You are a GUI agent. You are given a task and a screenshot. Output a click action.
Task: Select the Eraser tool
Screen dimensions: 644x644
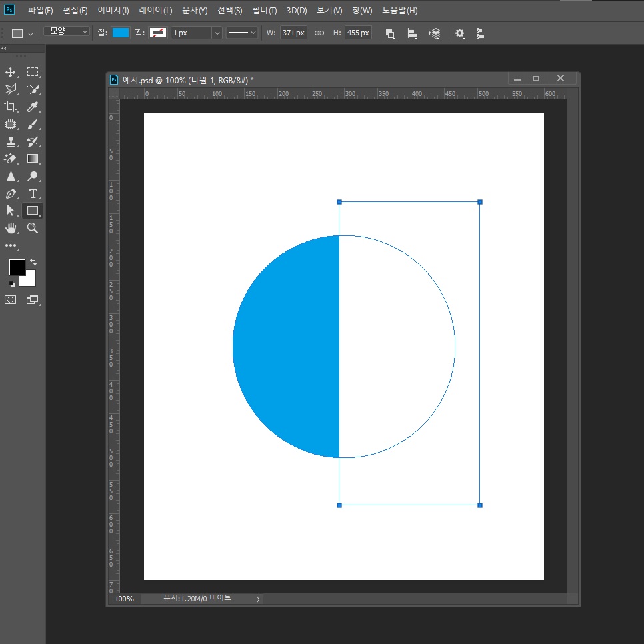click(11, 159)
